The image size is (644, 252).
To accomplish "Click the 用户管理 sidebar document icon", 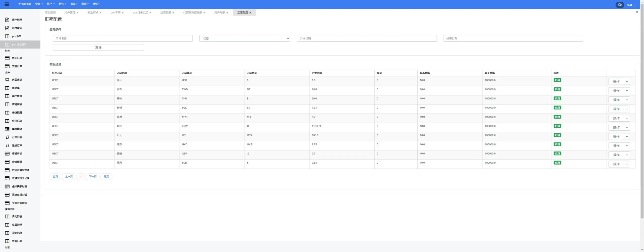I will [x=7, y=20].
